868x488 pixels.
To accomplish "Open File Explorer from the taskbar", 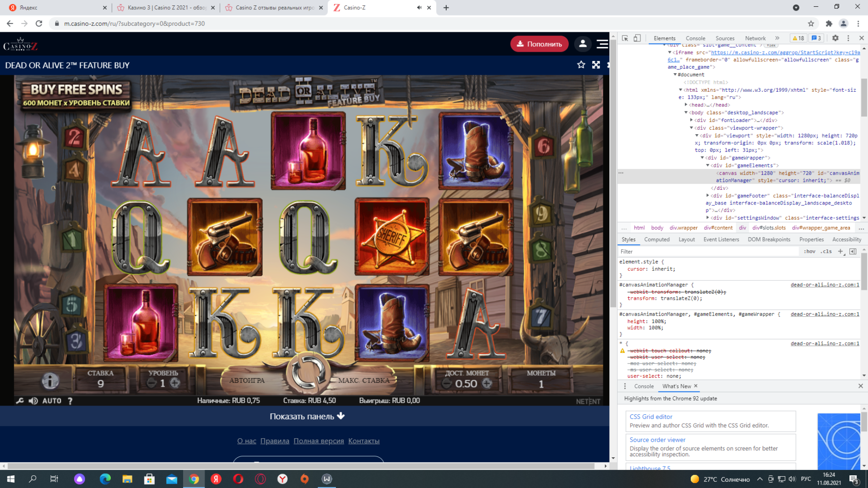I will coord(127,479).
